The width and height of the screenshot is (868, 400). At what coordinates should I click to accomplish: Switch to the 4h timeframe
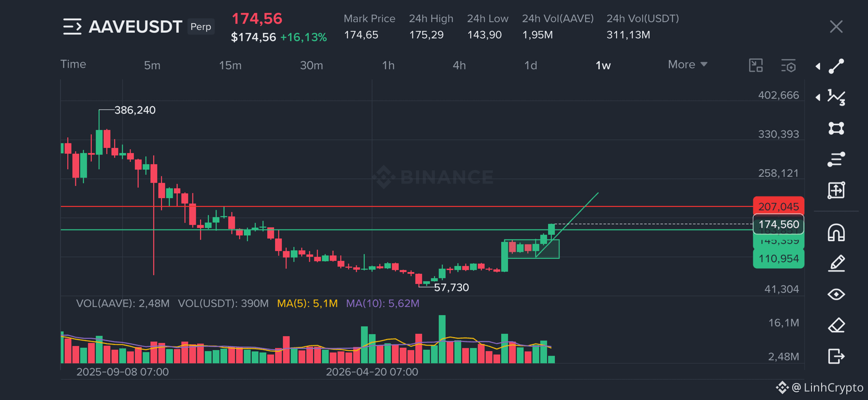(459, 65)
